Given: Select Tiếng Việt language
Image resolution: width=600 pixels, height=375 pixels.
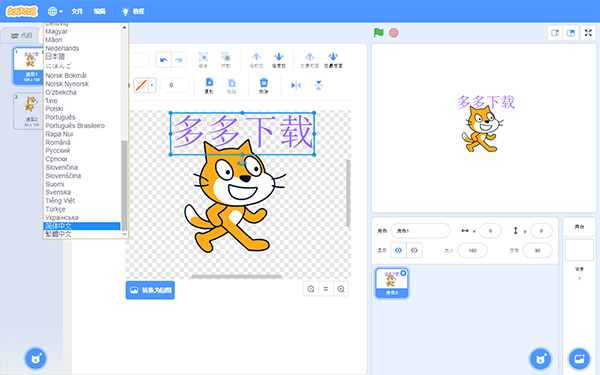Looking at the screenshot, I should [60, 201].
